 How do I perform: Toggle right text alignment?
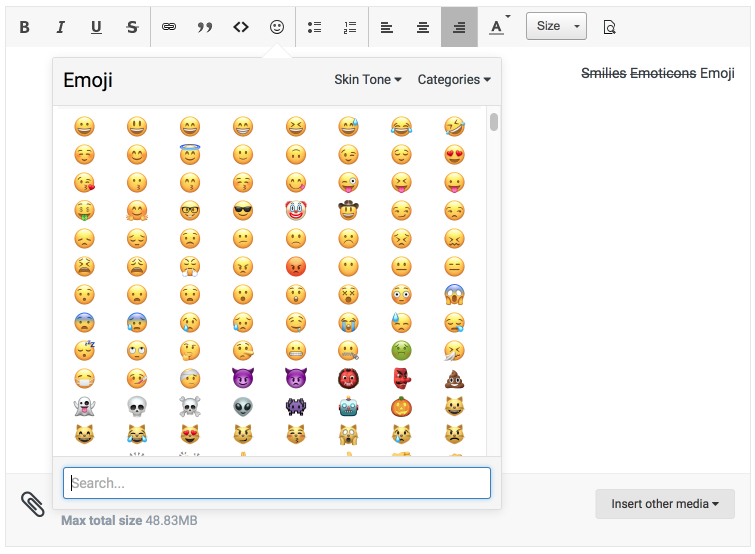459,27
